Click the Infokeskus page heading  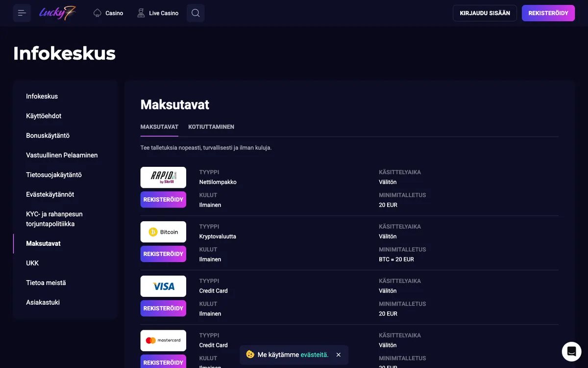pyautogui.click(x=64, y=53)
